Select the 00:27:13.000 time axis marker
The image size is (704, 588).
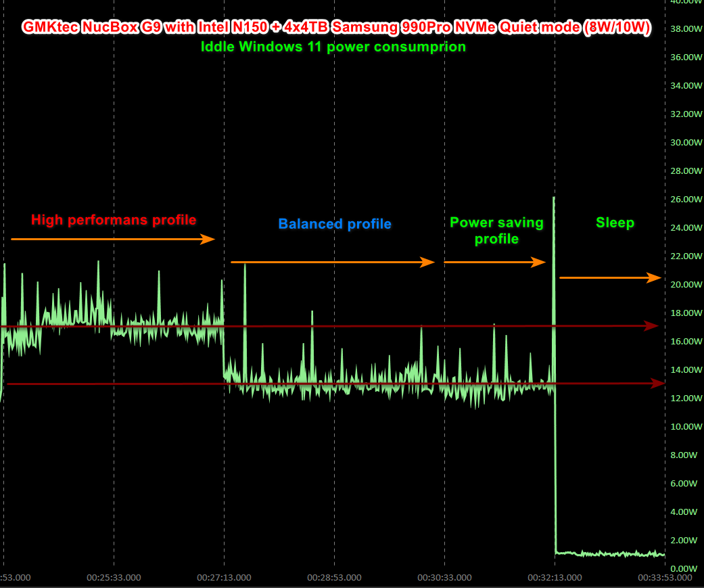coord(224,578)
